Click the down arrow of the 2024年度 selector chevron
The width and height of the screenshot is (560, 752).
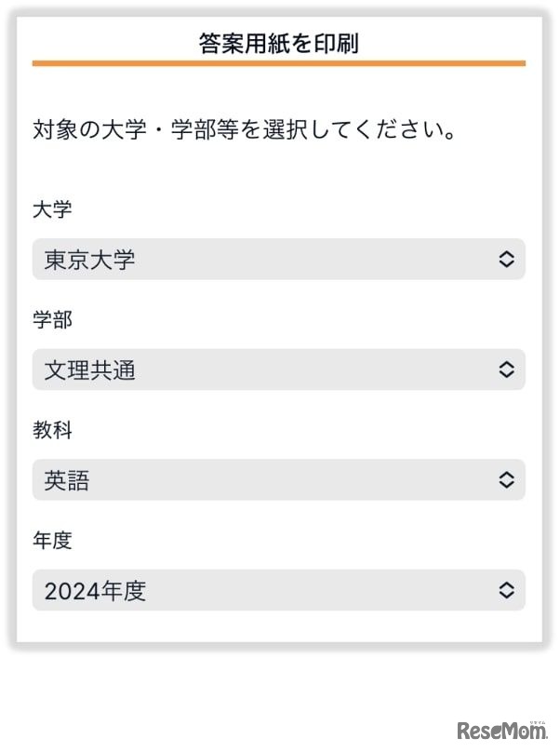pyautogui.click(x=507, y=596)
